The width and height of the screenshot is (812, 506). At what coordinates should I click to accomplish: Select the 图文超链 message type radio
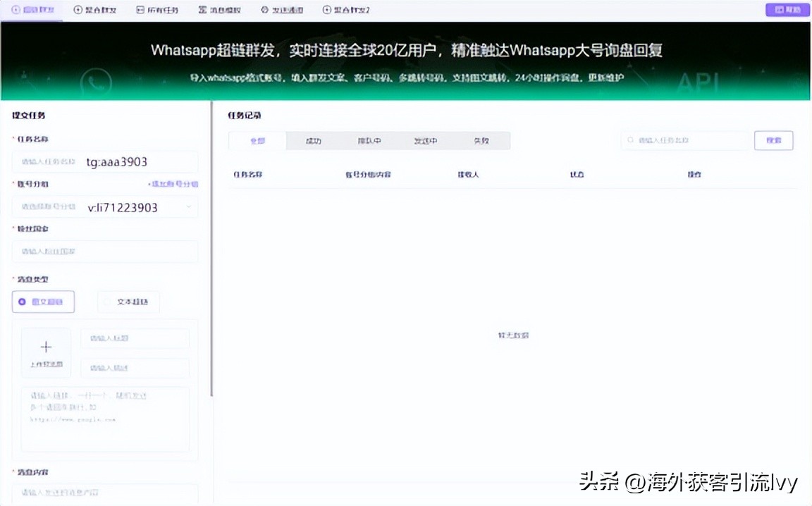[x=23, y=302]
